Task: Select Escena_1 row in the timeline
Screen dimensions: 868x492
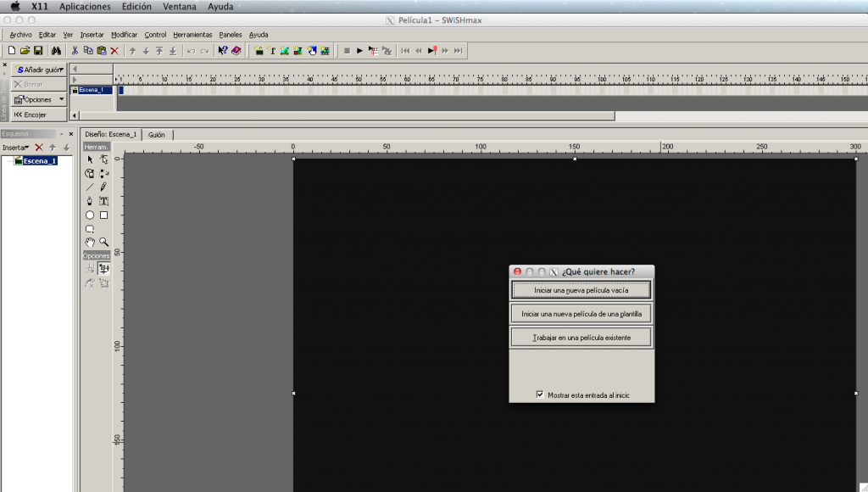Action: click(92, 90)
